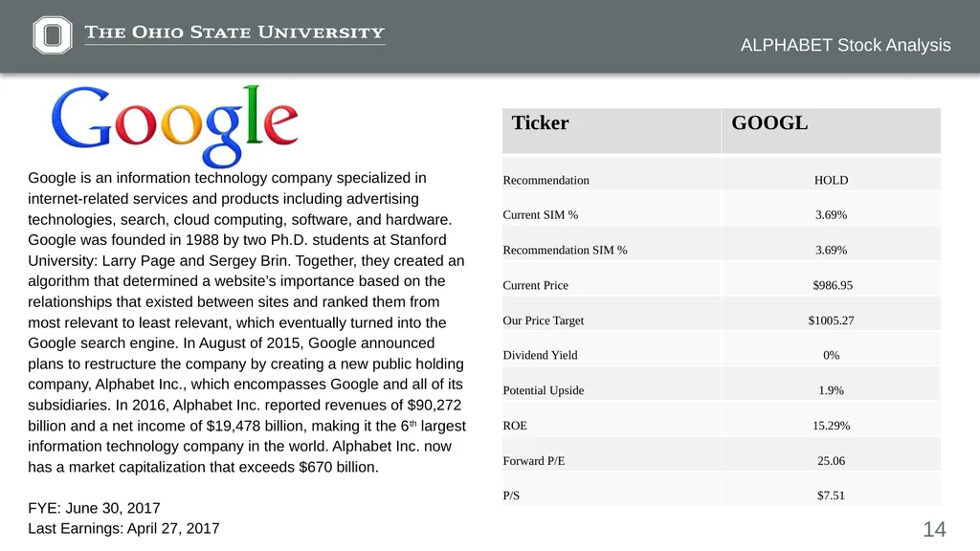Screen dimensions: 980x551
Task: Select the 15.29% ROE value
Action: (x=831, y=426)
